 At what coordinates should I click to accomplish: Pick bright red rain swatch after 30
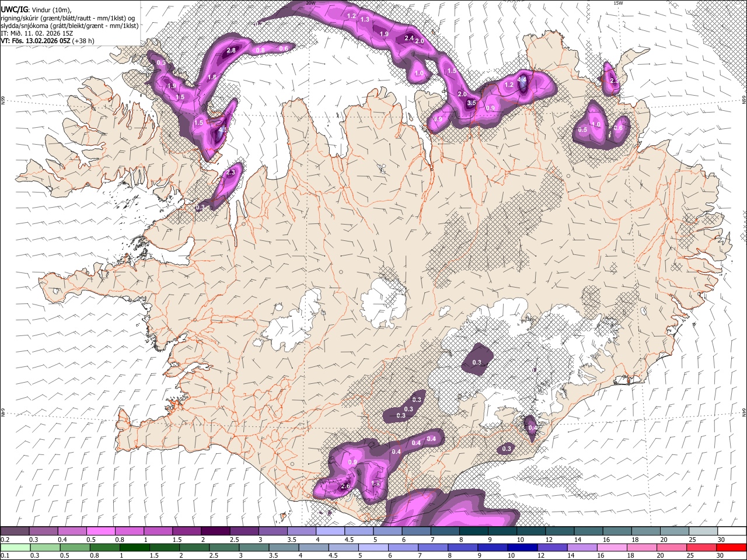[x=732, y=547]
